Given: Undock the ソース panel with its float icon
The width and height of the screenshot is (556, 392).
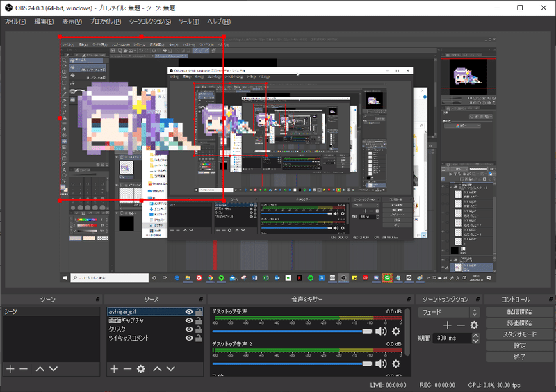Looking at the screenshot, I should click(x=201, y=300).
